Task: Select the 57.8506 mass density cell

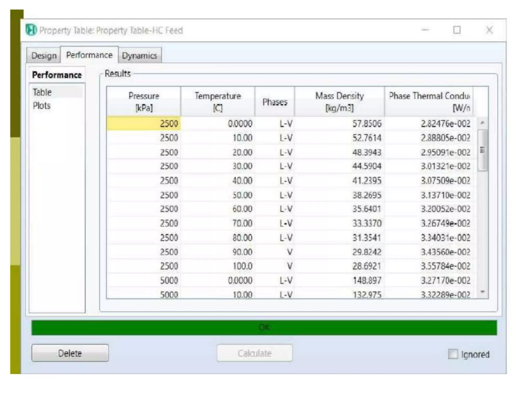Action: click(339, 124)
